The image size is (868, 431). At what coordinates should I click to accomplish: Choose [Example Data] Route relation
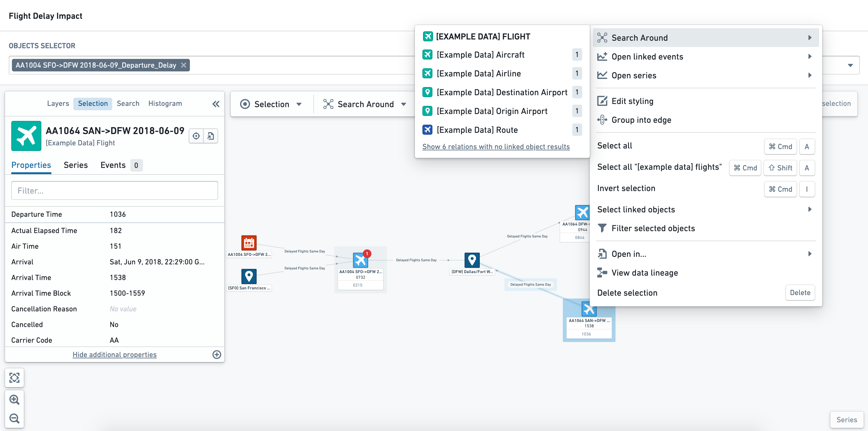502,130
